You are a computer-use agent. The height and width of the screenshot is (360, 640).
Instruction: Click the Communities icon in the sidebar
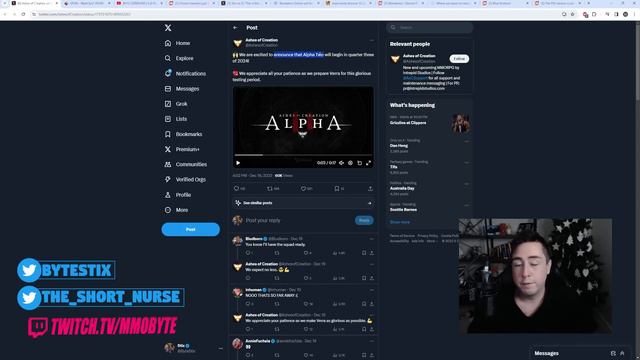pyautogui.click(x=168, y=164)
